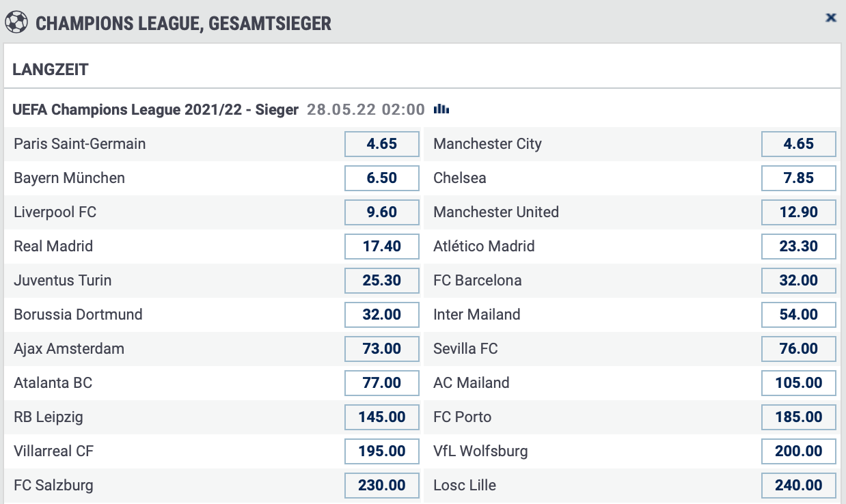The image size is (846, 504).
Task: Select Manchester United odds 12.90
Action: pyautogui.click(x=798, y=212)
